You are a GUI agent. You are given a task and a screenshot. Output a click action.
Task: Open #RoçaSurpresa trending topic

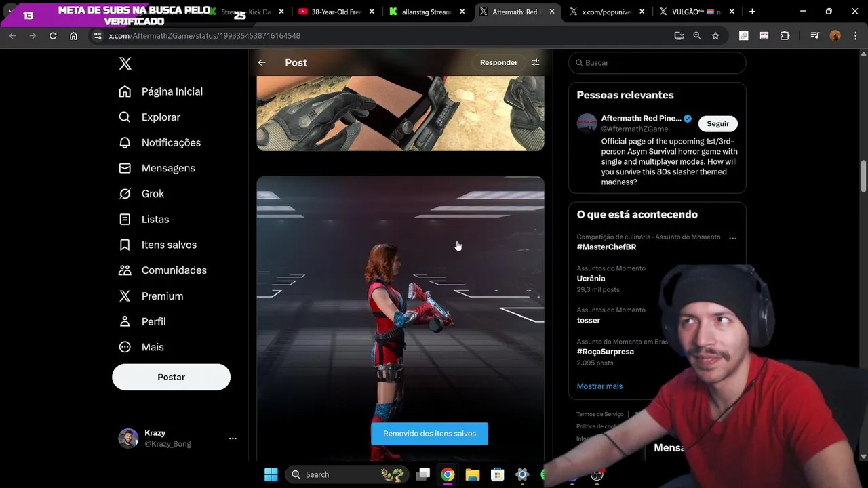[606, 352]
